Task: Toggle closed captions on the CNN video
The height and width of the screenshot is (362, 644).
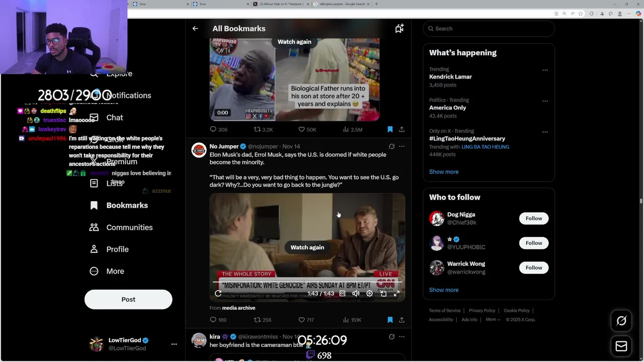Action: click(342, 294)
